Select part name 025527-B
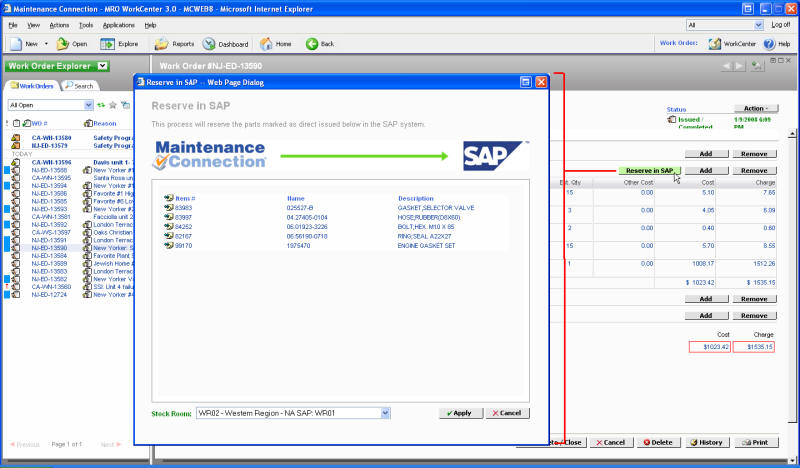 click(300, 208)
